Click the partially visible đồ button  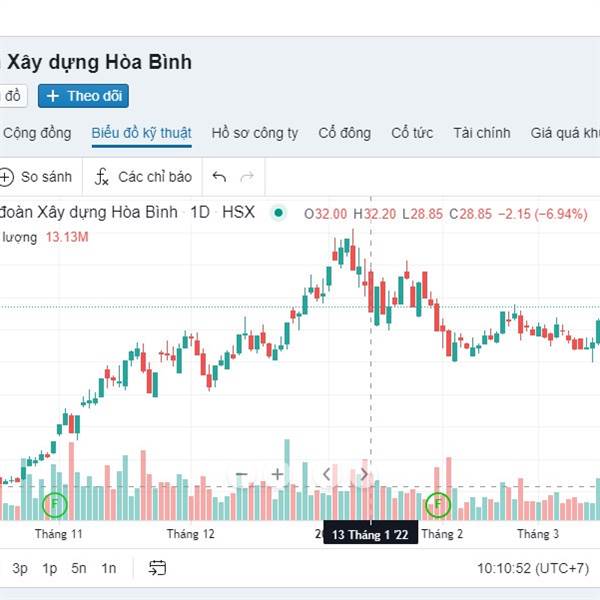click(13, 96)
